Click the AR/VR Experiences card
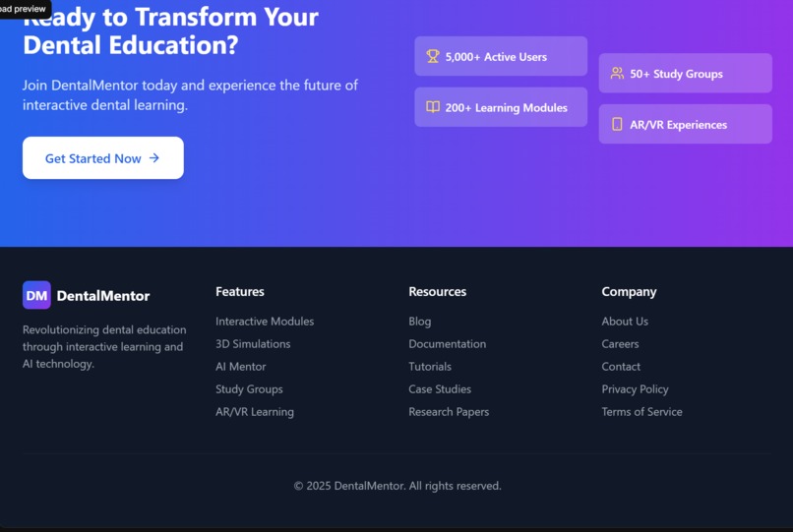This screenshot has height=532, width=793. tap(686, 124)
